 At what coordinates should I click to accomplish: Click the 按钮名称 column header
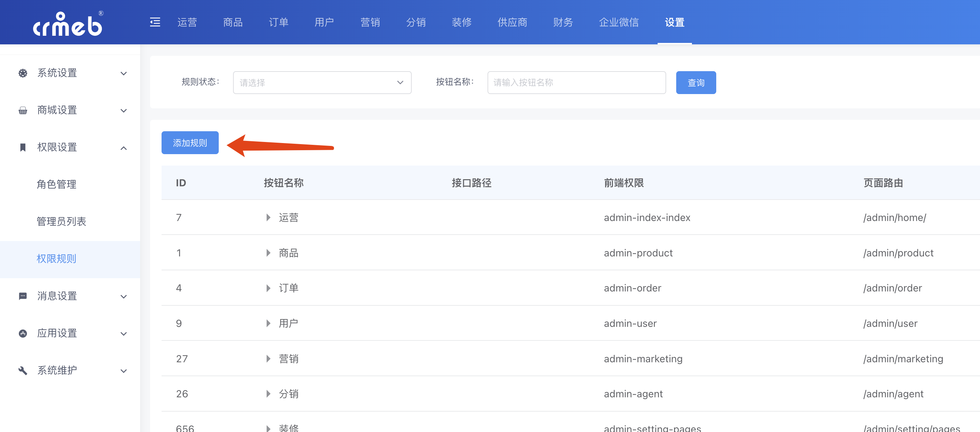tap(283, 183)
